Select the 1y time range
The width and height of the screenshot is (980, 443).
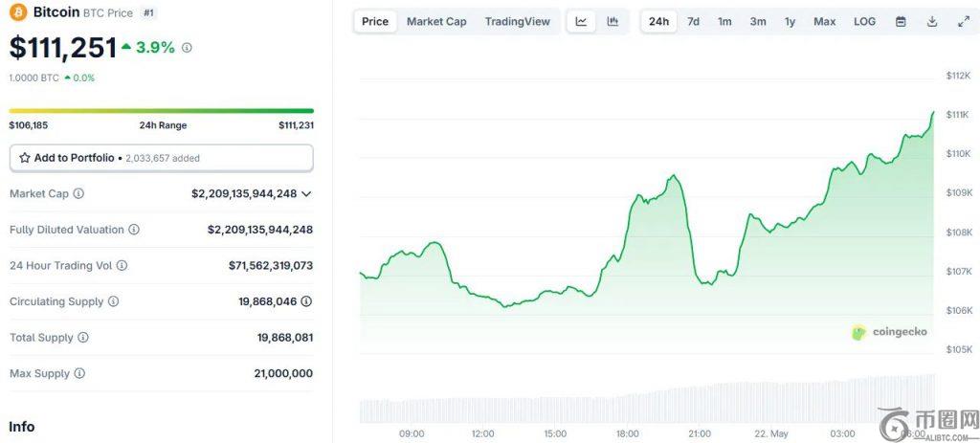(x=790, y=21)
